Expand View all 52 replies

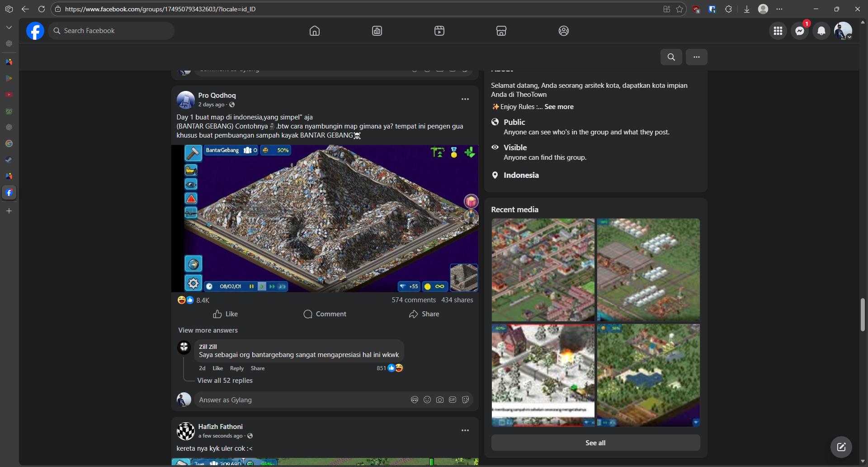(x=225, y=381)
